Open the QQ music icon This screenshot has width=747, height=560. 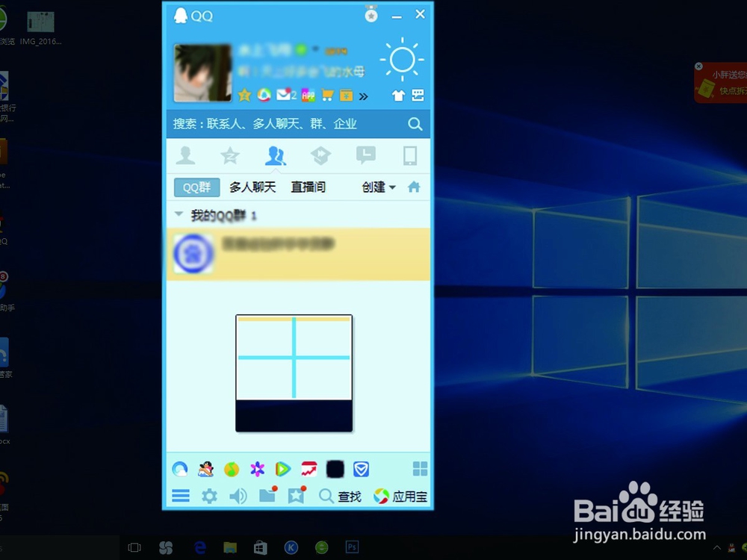pos(232,470)
